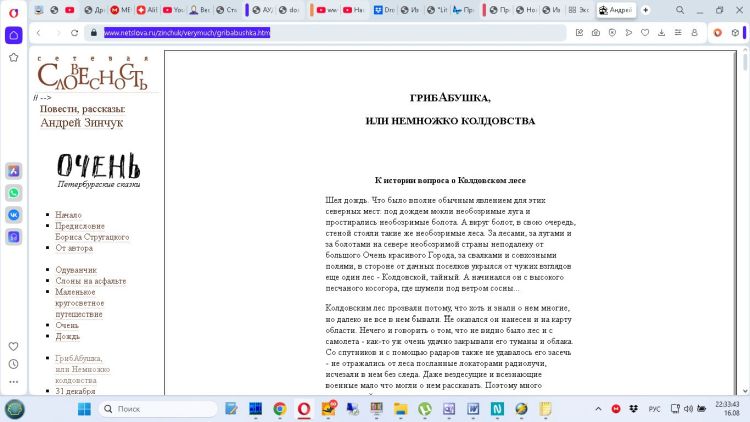
Task: Go back to the previous page
Action: pos(39,33)
